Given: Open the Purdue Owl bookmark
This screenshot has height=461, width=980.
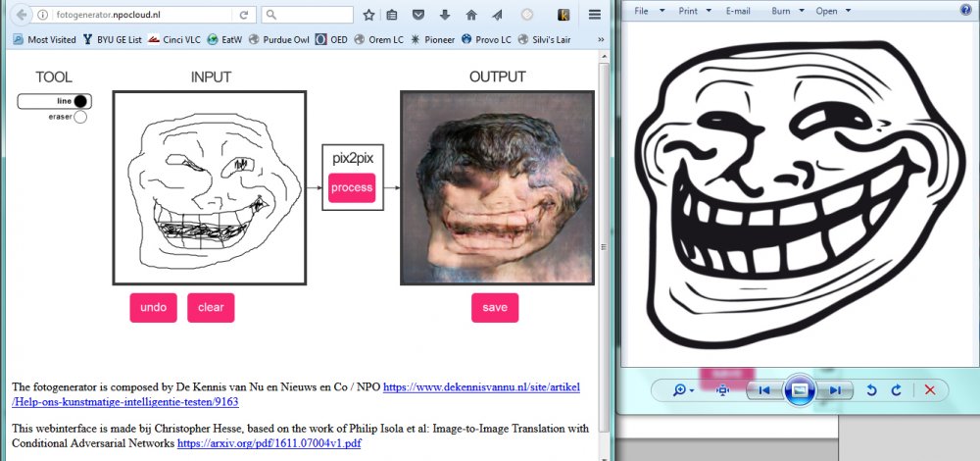Looking at the screenshot, I should coord(278,39).
